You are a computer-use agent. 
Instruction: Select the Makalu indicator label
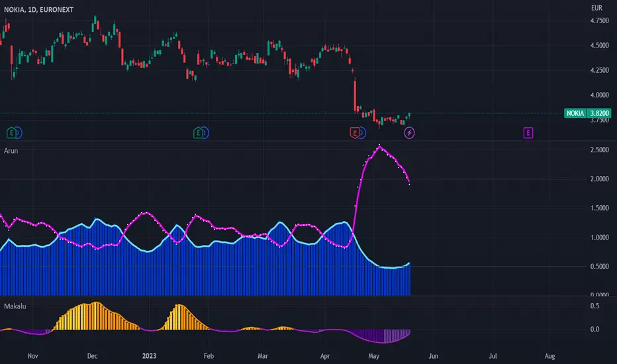pyautogui.click(x=15, y=306)
